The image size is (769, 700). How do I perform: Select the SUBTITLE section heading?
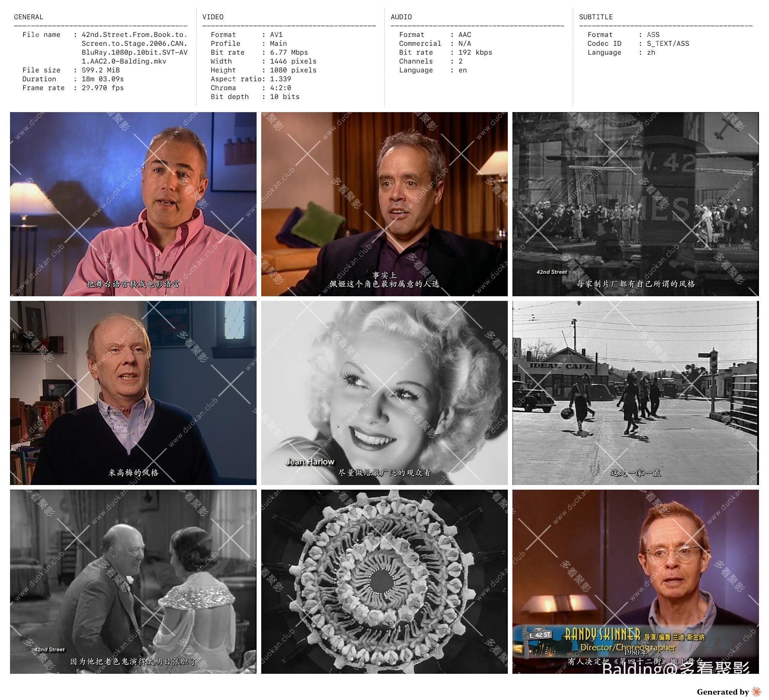pos(596,17)
